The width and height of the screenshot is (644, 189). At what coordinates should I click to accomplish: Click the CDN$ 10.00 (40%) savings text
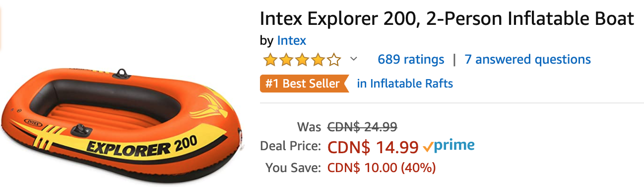pyautogui.click(x=382, y=168)
